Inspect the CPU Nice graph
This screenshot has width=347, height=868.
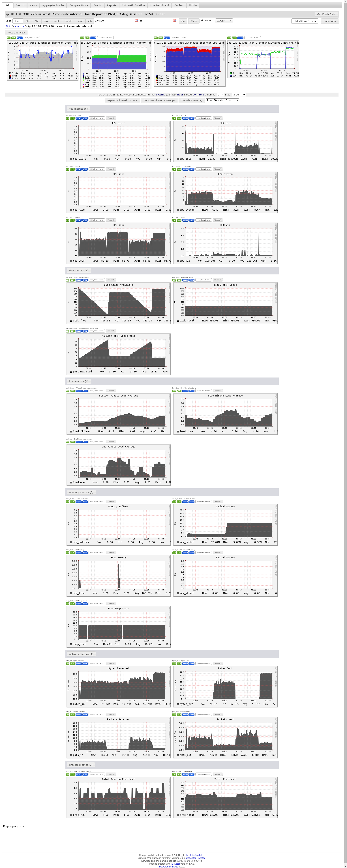pos(78,169)
